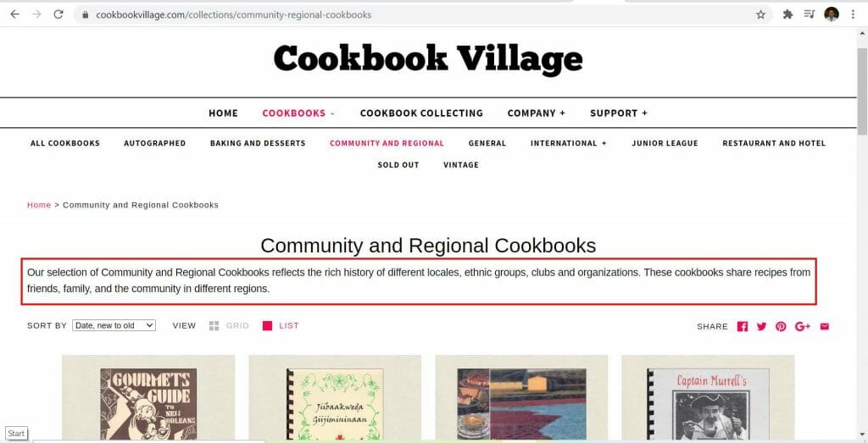Share page on Facebook icon
Screen dimensions: 868x443
pos(743,326)
